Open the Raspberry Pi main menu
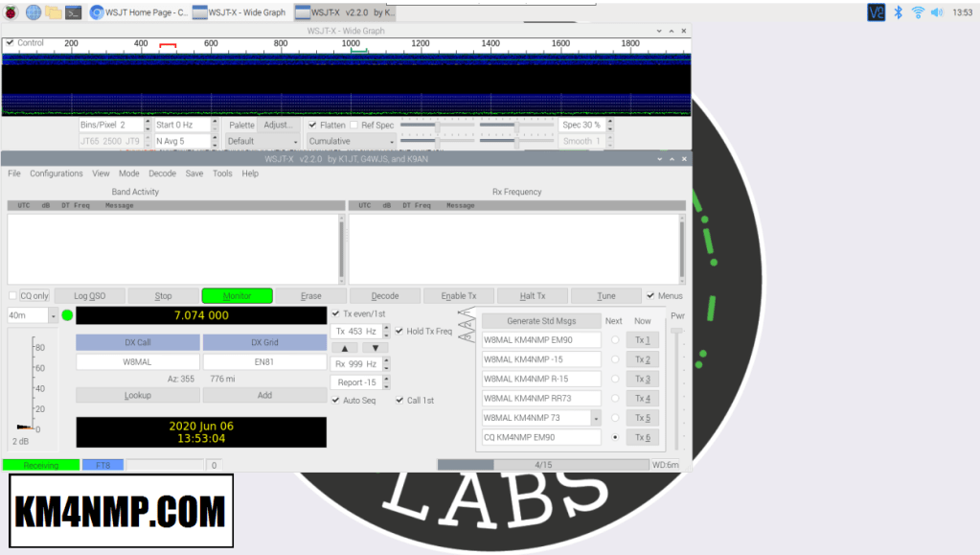The image size is (980, 555). (x=11, y=12)
